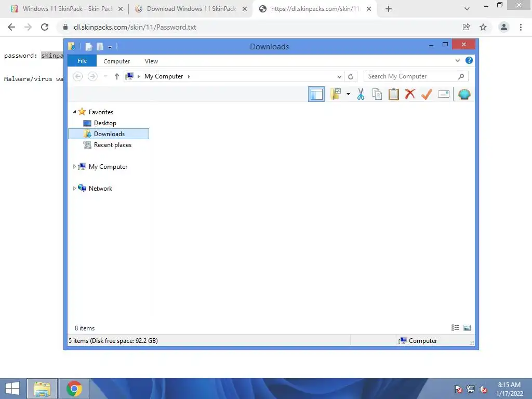Close the Download Windows 11 SkinPack tab

pyautogui.click(x=245, y=9)
